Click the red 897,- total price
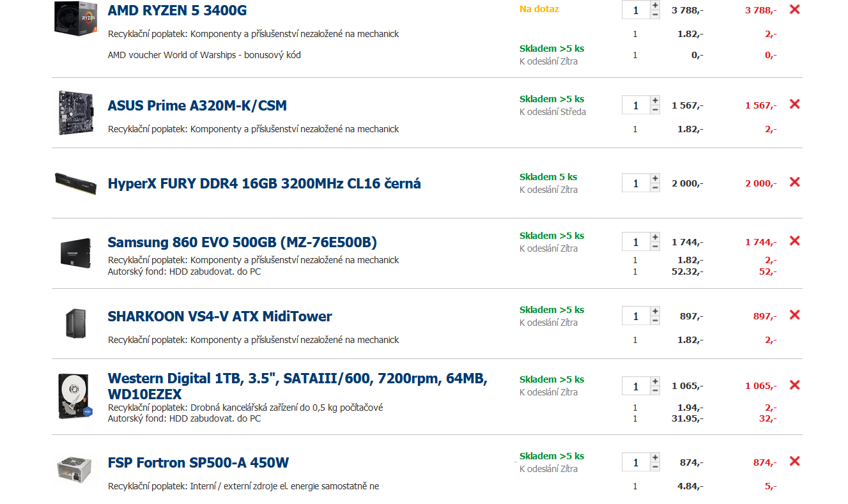The width and height of the screenshot is (848, 504). tap(766, 316)
